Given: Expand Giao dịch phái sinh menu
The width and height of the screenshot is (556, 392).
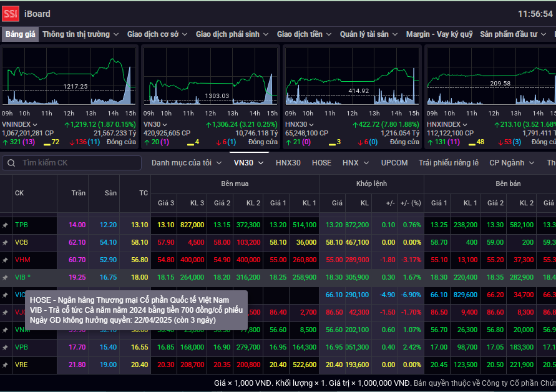Looking at the screenshot, I should click(x=232, y=34).
